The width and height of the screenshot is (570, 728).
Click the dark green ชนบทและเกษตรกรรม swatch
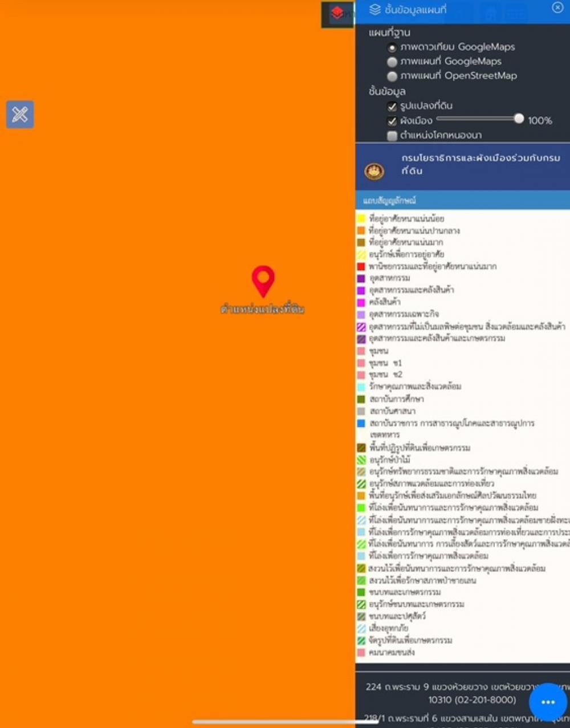[x=361, y=592]
